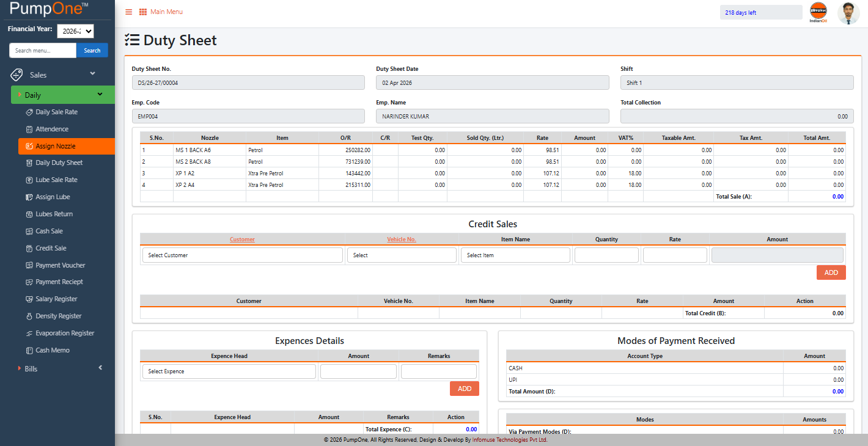Viewport: 868px width, 446px height.
Task: Click the Daily Sale Rate icon
Action: click(x=29, y=112)
